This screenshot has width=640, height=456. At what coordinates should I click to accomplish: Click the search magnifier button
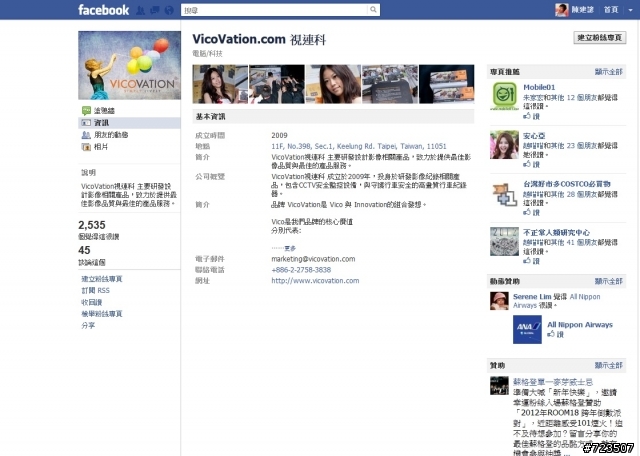point(373,10)
